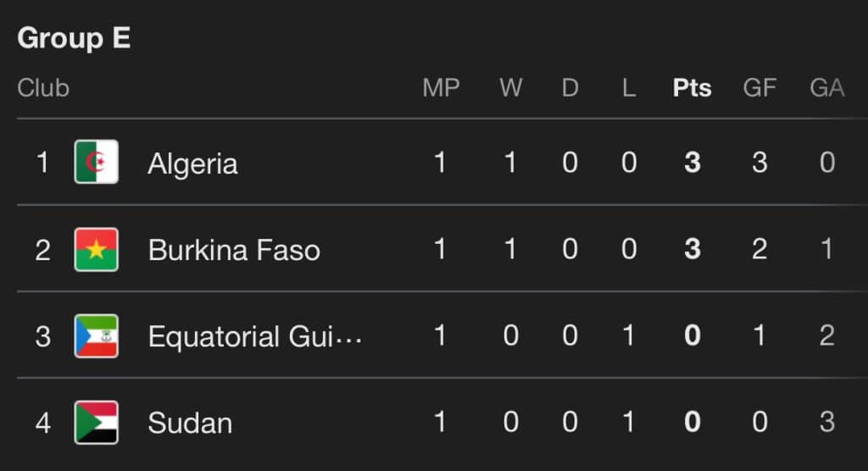This screenshot has height=471, width=868.
Task: Click the D draws column header
Action: (570, 88)
